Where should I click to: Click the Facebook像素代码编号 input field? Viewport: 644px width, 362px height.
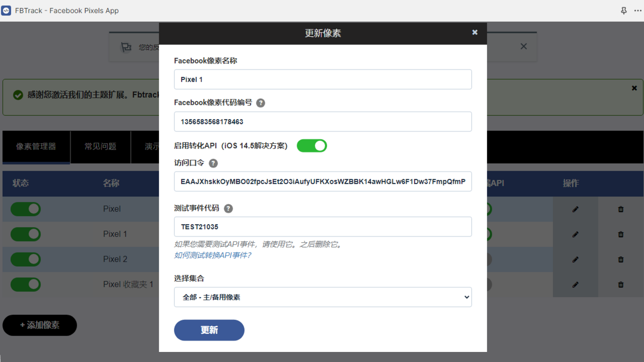click(x=323, y=121)
